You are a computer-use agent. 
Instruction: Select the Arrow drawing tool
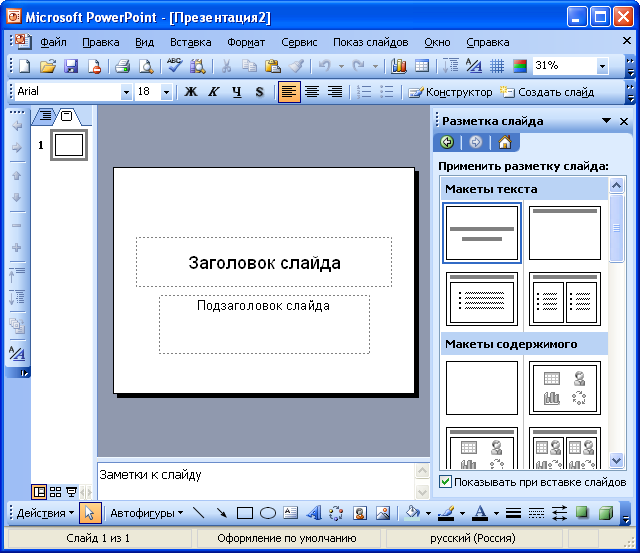click(x=222, y=513)
